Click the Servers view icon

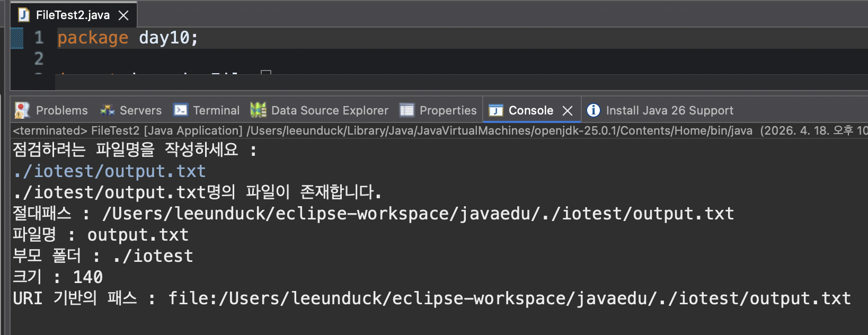click(108, 110)
